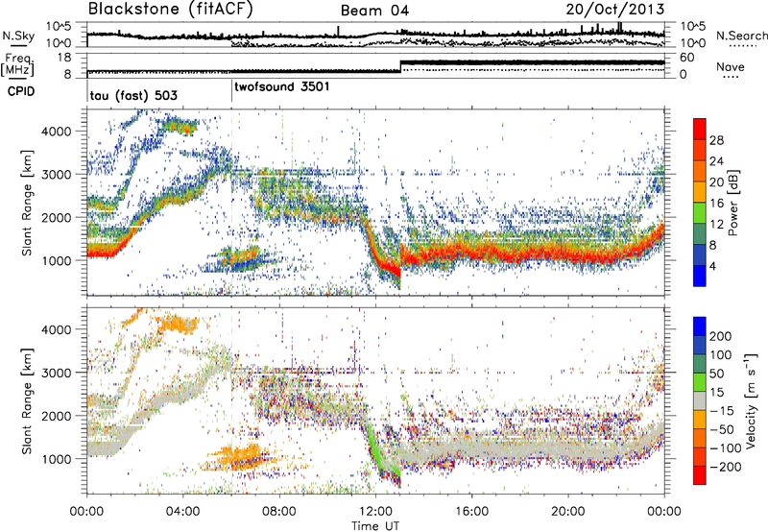Click the orange velocity patch near 4000 km
Viewport: 768px width, 532px height.
click(178, 325)
